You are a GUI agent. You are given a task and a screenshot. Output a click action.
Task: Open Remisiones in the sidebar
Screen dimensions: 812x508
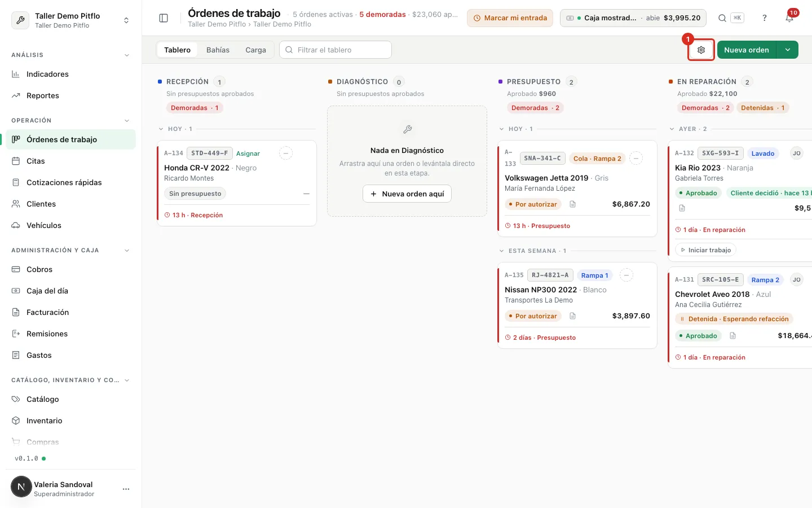(x=70, y=334)
